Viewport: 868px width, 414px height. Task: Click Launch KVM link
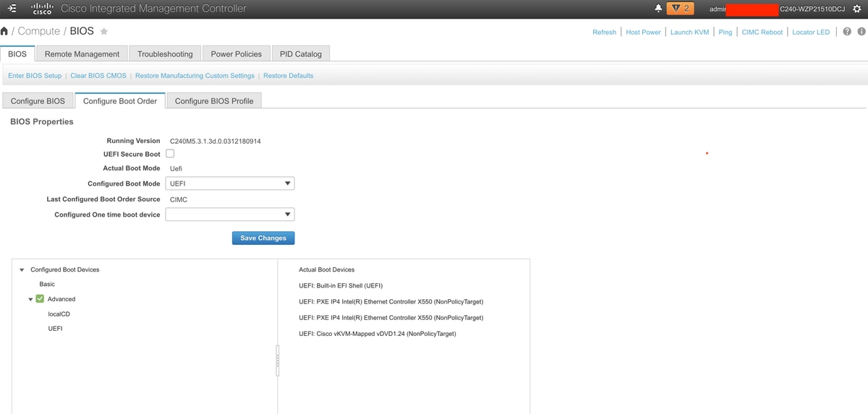[x=689, y=32]
